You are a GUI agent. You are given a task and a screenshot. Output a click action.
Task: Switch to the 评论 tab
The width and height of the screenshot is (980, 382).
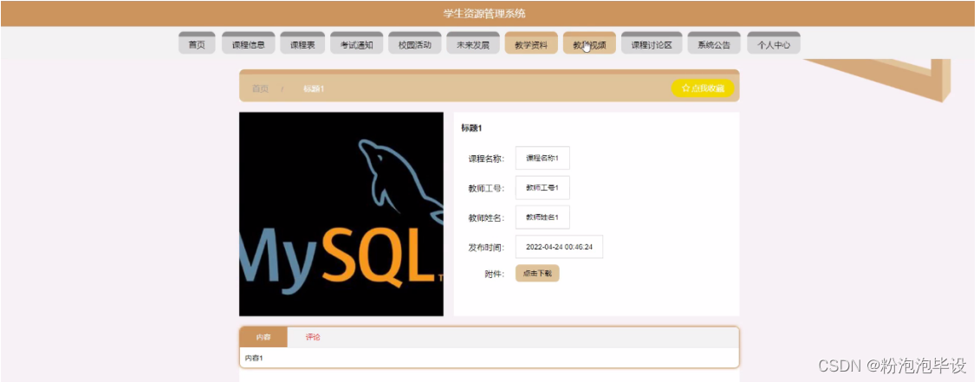(x=313, y=337)
